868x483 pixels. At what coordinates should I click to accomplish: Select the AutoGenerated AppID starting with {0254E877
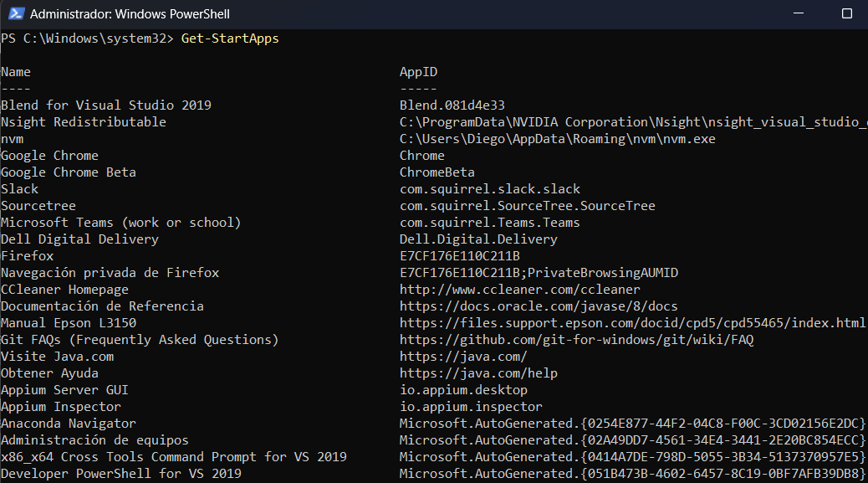[x=633, y=424]
